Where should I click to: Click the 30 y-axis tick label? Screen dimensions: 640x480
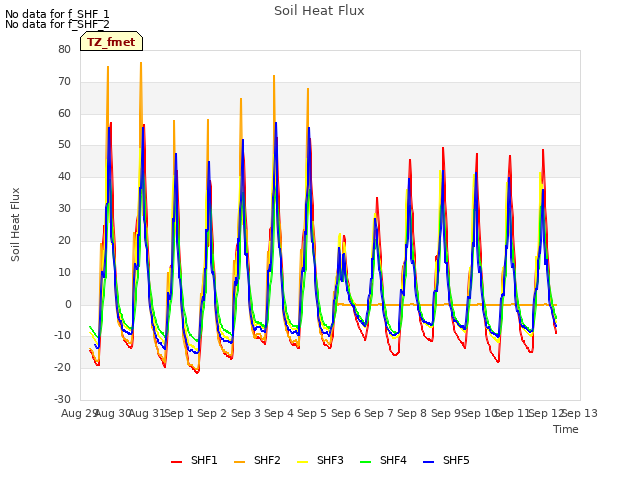[64, 209]
